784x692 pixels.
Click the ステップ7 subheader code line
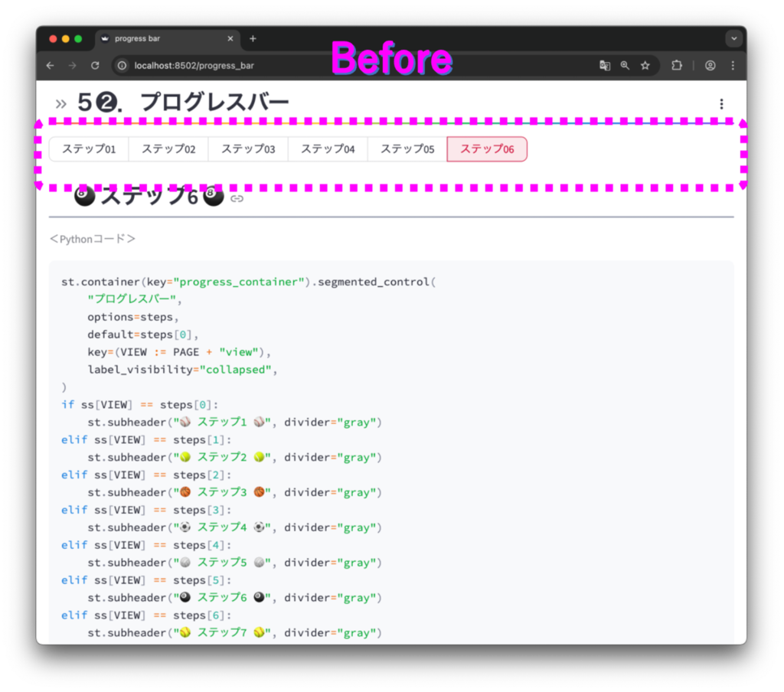tap(234, 632)
